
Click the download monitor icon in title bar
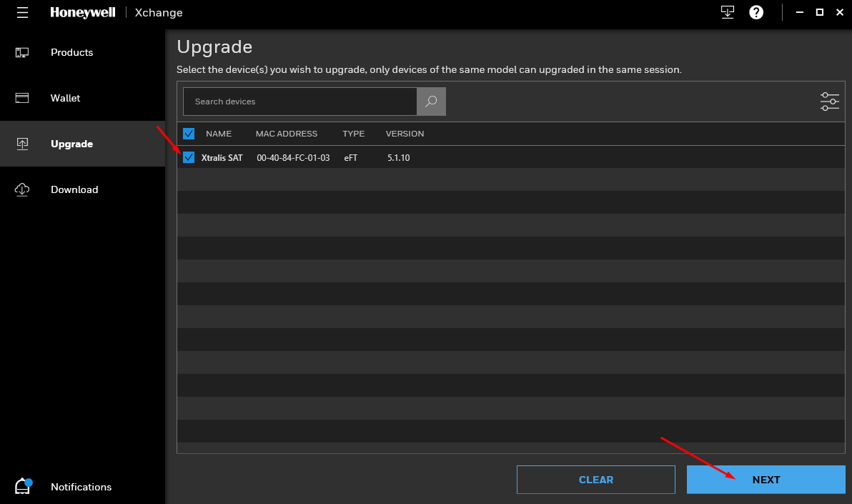(x=727, y=12)
